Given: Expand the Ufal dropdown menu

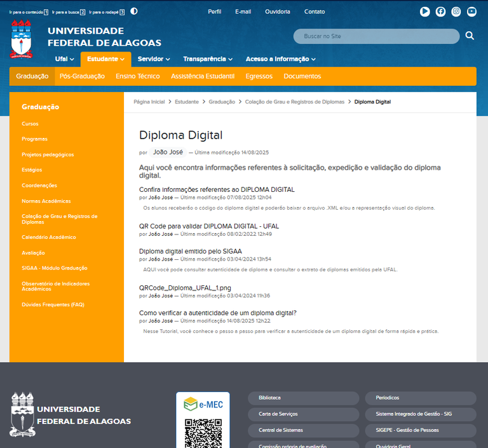Looking at the screenshot, I should [65, 59].
